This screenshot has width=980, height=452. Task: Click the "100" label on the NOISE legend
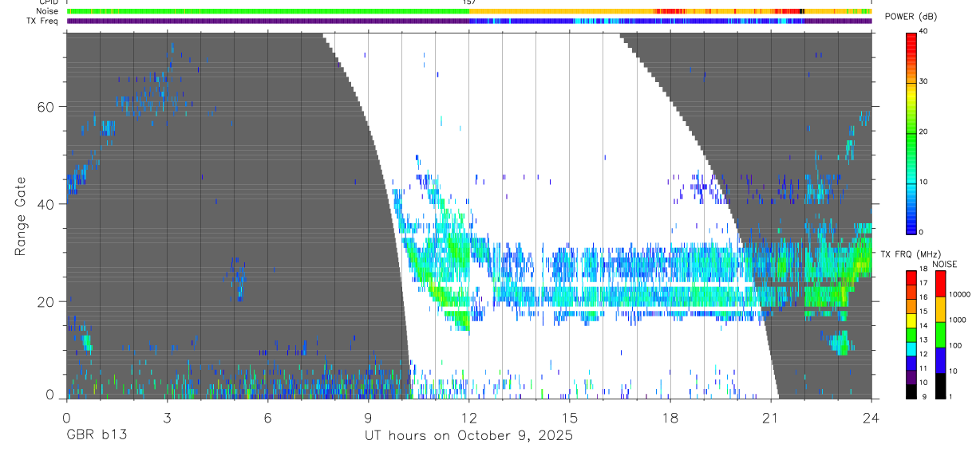(x=955, y=345)
